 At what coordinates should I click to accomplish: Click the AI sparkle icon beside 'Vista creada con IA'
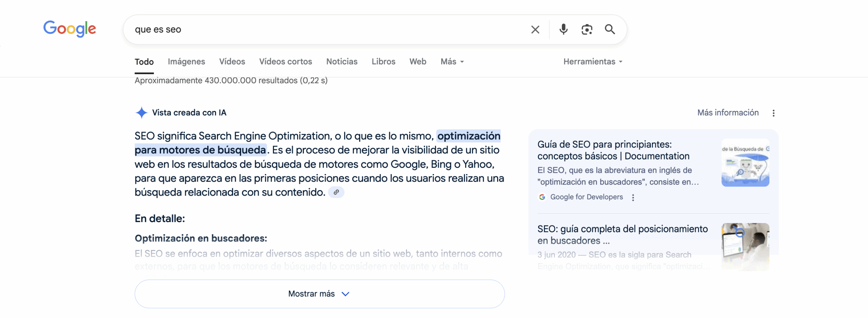141,113
